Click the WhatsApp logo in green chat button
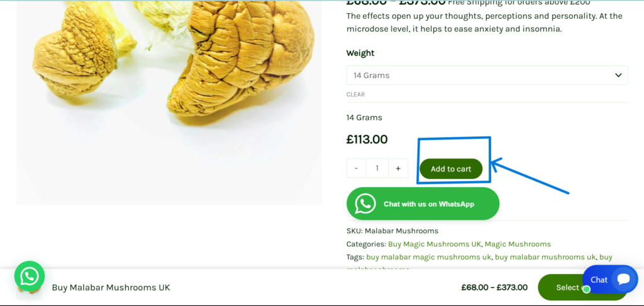Viewport: 644px width, 306px height. coord(365,204)
